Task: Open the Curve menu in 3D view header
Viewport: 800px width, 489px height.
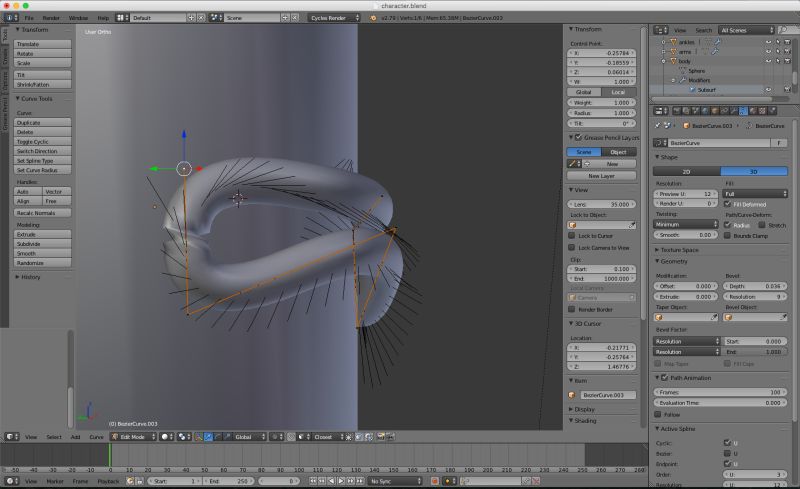Action: click(x=96, y=437)
